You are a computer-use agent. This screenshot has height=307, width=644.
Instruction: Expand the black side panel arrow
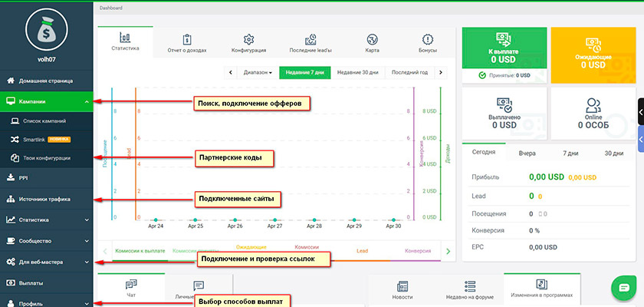click(x=641, y=111)
